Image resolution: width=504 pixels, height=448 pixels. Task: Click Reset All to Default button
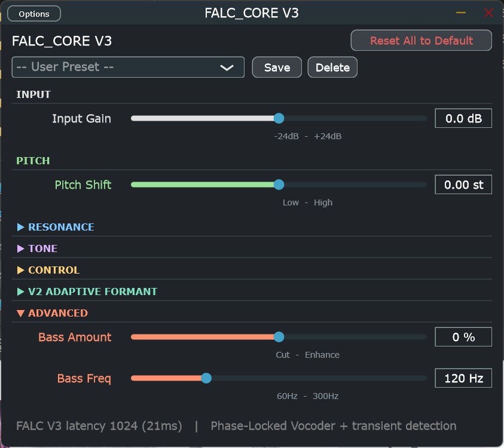(421, 41)
